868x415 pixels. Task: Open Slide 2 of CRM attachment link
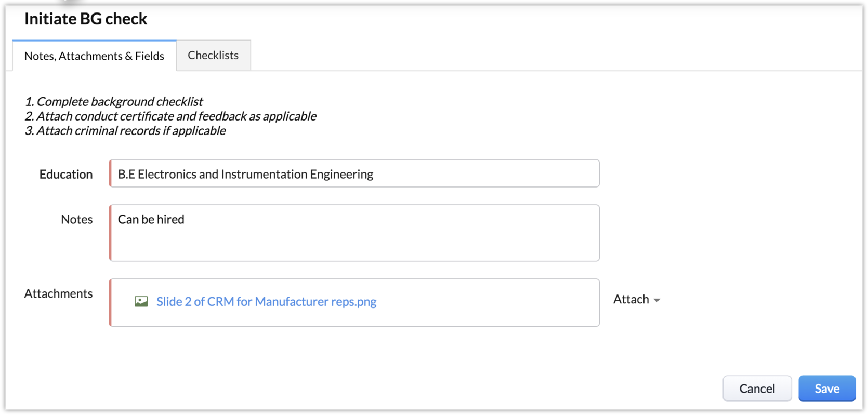pyautogui.click(x=266, y=302)
